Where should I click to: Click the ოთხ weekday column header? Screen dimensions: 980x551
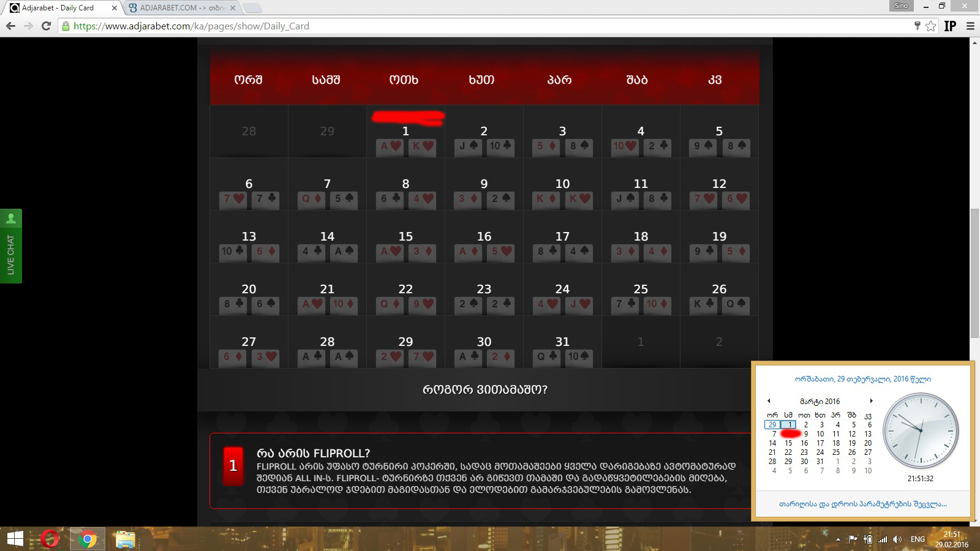click(404, 80)
